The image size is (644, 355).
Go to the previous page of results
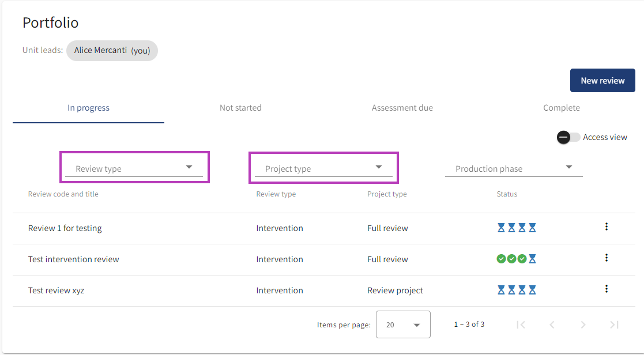tap(552, 324)
